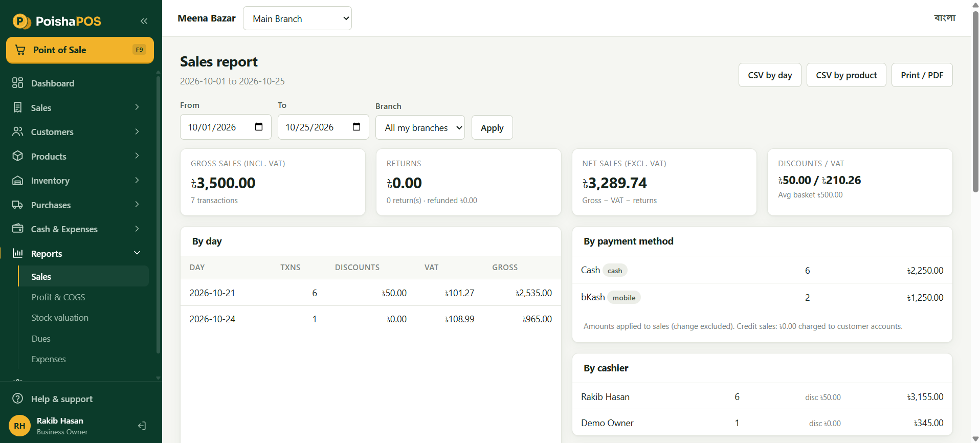Click the Products box icon
The height and width of the screenshot is (443, 980).
[x=18, y=156]
